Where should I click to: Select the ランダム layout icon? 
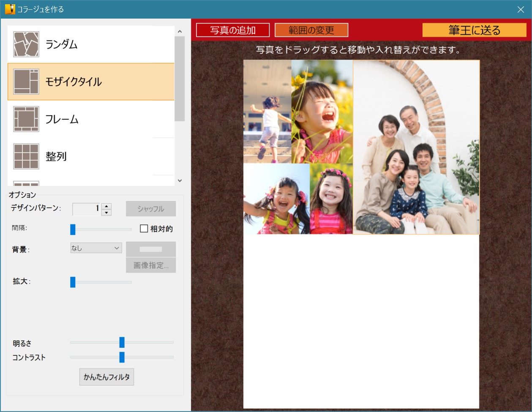26,44
